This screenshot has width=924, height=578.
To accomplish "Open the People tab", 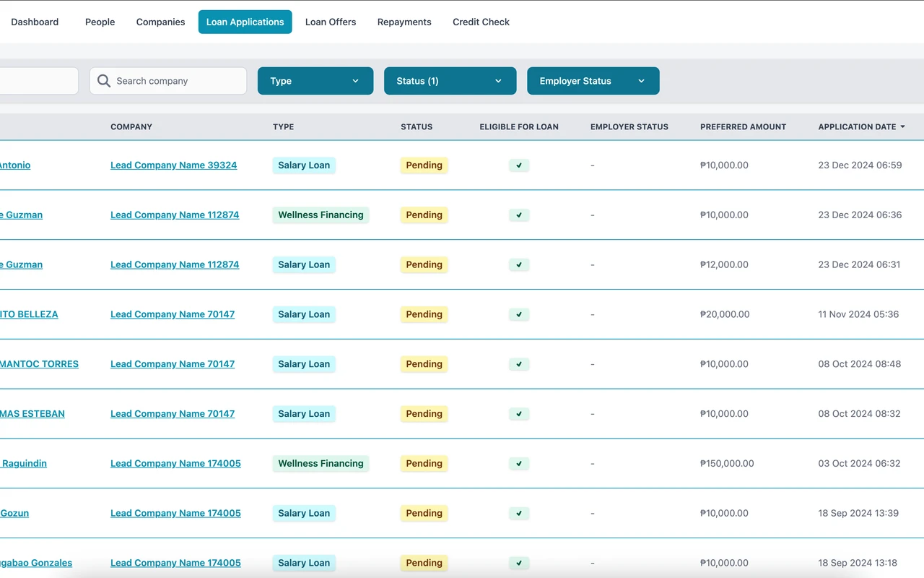I will [x=100, y=22].
